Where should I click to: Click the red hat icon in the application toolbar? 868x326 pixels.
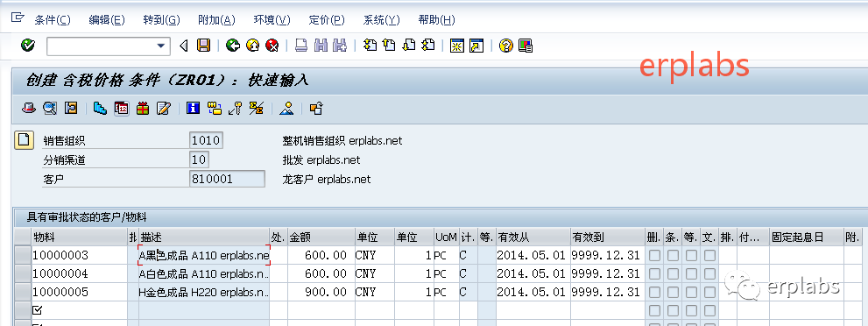coord(29,108)
